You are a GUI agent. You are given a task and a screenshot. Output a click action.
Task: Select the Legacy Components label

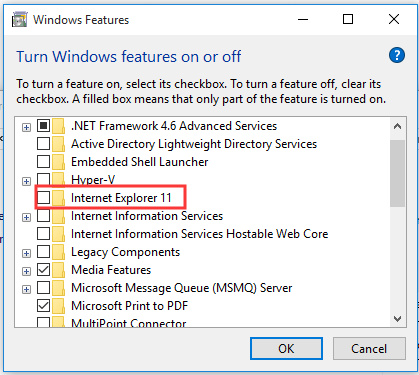pyautogui.click(x=125, y=252)
